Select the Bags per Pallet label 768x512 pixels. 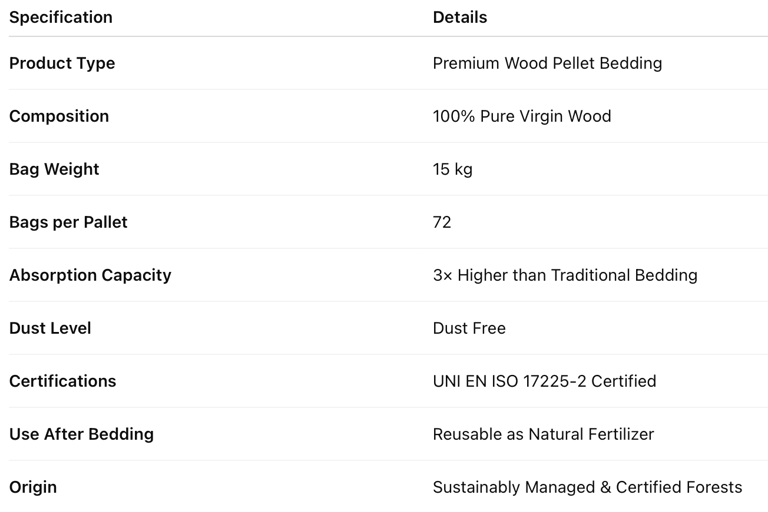pyautogui.click(x=68, y=222)
